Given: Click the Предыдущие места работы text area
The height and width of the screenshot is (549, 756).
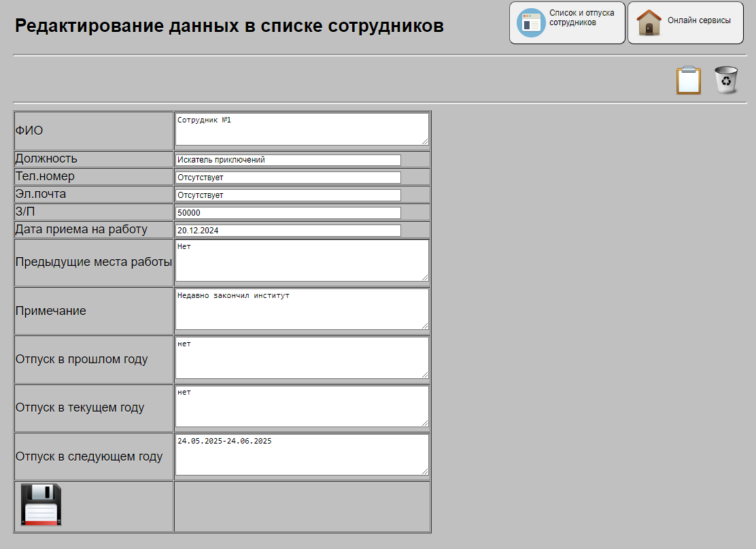Looking at the screenshot, I should click(x=301, y=261).
